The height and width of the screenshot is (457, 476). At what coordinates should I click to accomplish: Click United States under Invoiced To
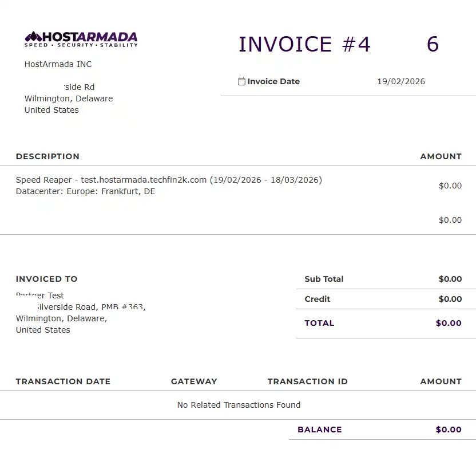[43, 330]
